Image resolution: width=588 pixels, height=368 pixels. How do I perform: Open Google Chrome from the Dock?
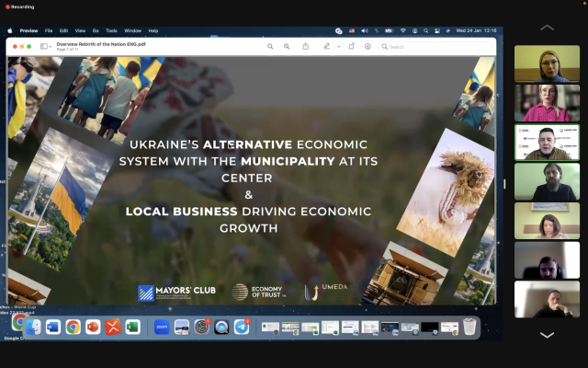point(73,327)
